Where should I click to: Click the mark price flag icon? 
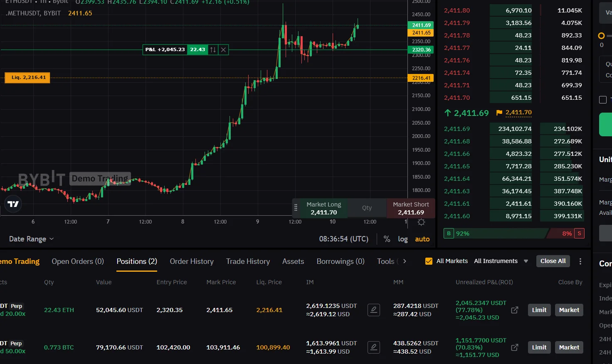pos(499,113)
